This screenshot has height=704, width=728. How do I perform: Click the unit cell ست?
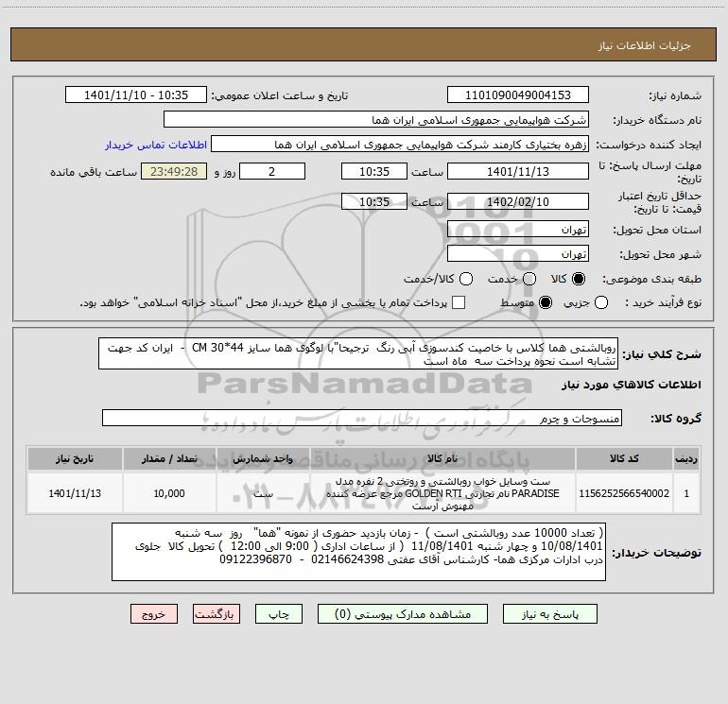tap(262, 493)
